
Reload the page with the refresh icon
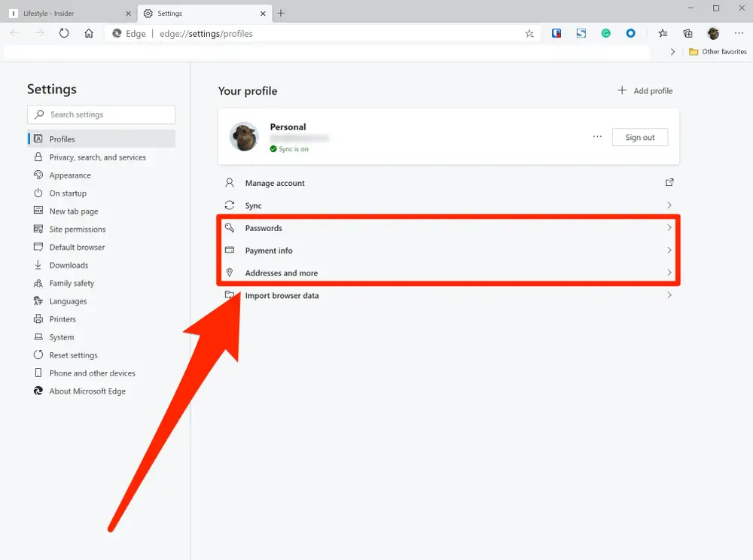point(64,33)
